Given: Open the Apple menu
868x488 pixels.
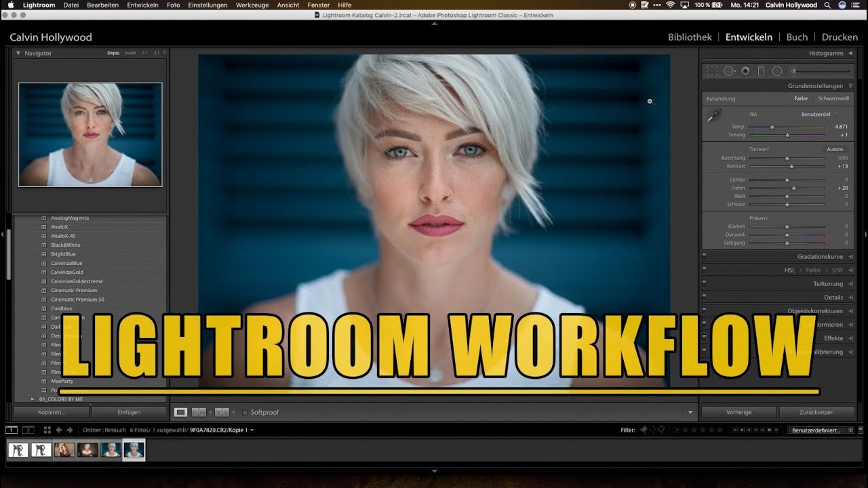Looking at the screenshot, I should tap(11, 5).
